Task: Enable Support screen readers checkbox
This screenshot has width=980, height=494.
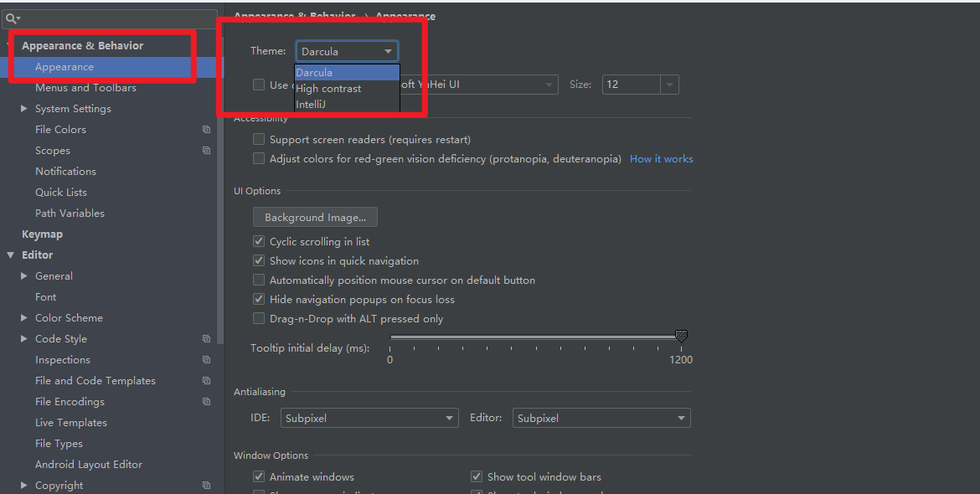Action: click(x=259, y=140)
